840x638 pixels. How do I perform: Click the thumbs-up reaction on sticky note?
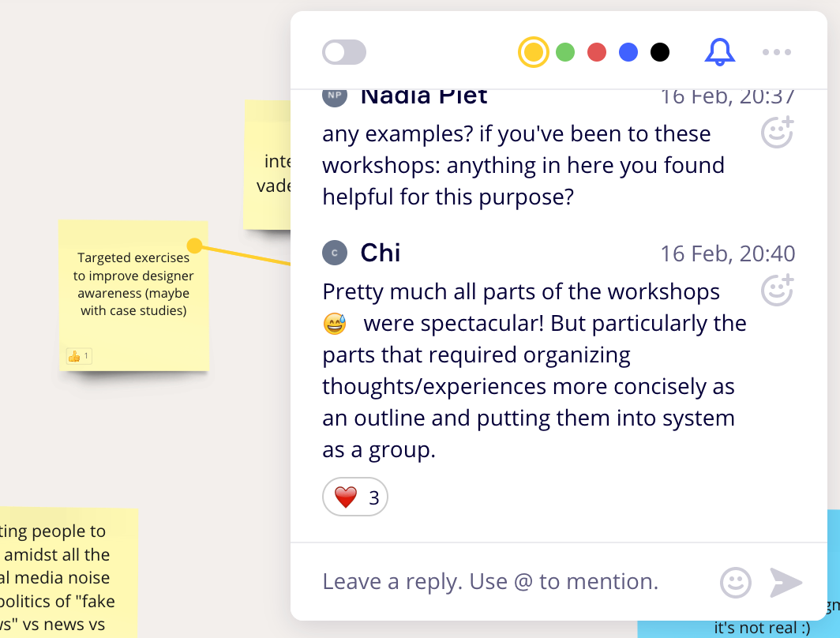78,357
